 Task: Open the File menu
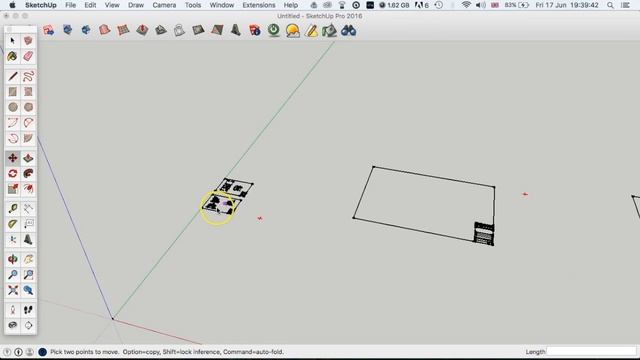coord(71,5)
